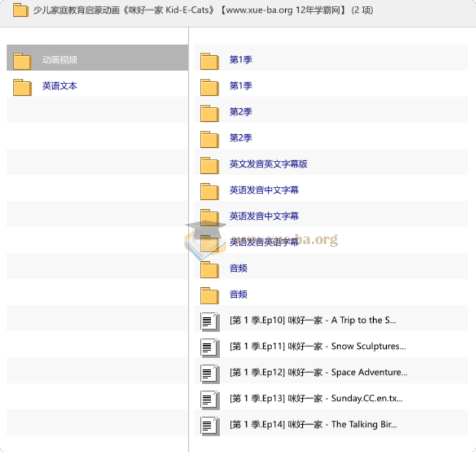
Task: Click the Ep12 Space Adventure document icon
Action: pyautogui.click(x=209, y=373)
